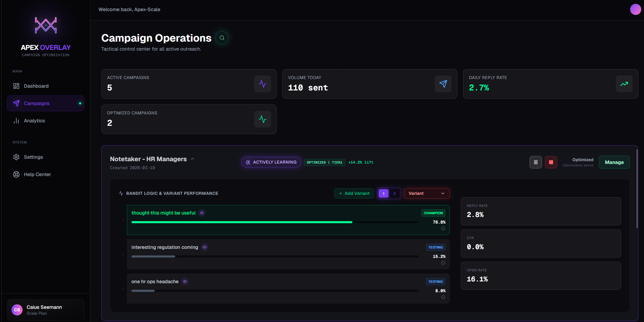Open Manage for the optimized campaign
Image resolution: width=644 pixels, height=322 pixels.
pyautogui.click(x=614, y=162)
